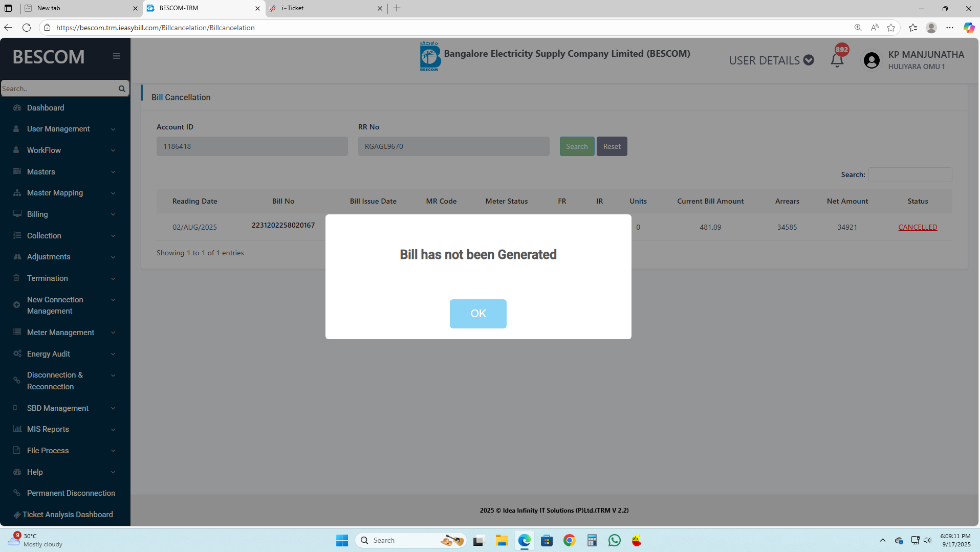
Task: Open New Connection Management menu
Action: 65,305
